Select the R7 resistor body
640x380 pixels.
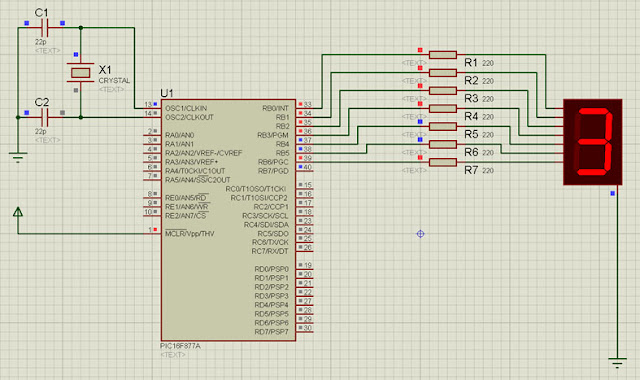tap(443, 162)
